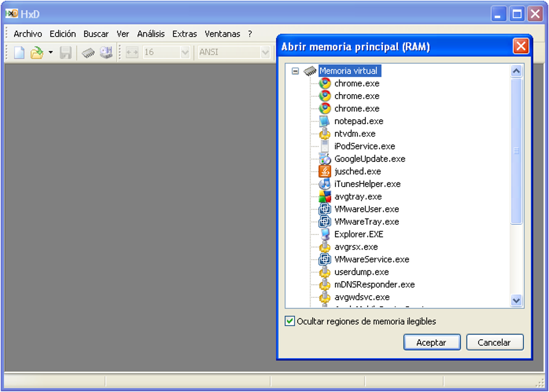Click the Open RAM chip toolbar icon
This screenshot has height=392, width=549.
[x=88, y=53]
